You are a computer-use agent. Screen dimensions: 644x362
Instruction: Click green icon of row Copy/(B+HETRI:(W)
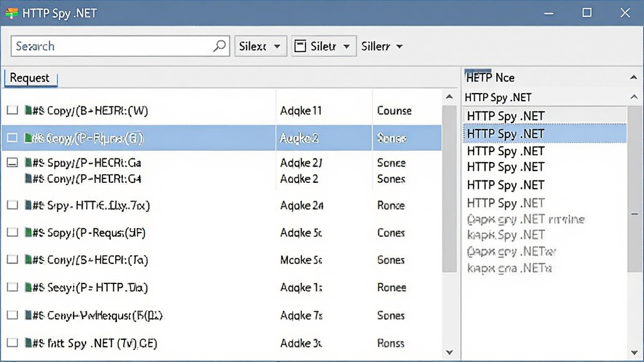tap(28, 110)
